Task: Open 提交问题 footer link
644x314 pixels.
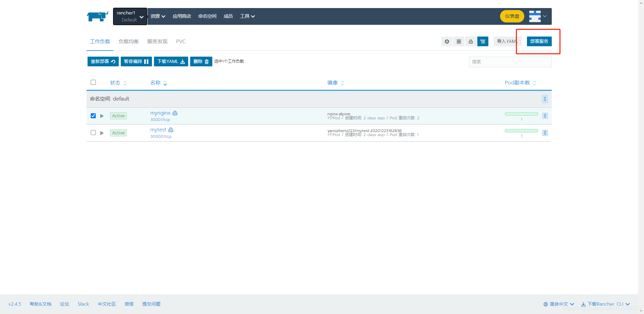Action: [151, 304]
